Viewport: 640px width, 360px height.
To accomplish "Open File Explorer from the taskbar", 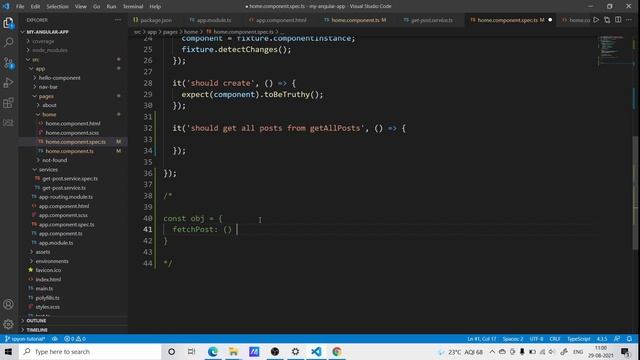I will click(233, 351).
